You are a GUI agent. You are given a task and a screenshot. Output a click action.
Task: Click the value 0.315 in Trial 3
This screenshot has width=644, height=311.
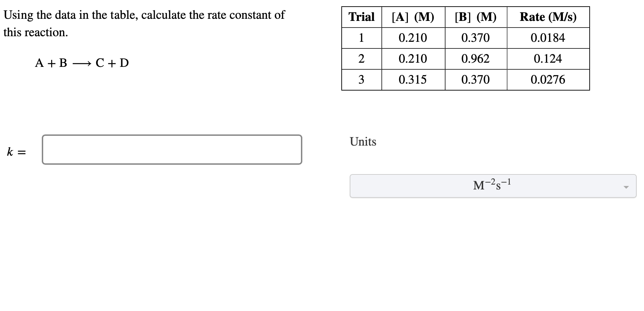point(413,80)
